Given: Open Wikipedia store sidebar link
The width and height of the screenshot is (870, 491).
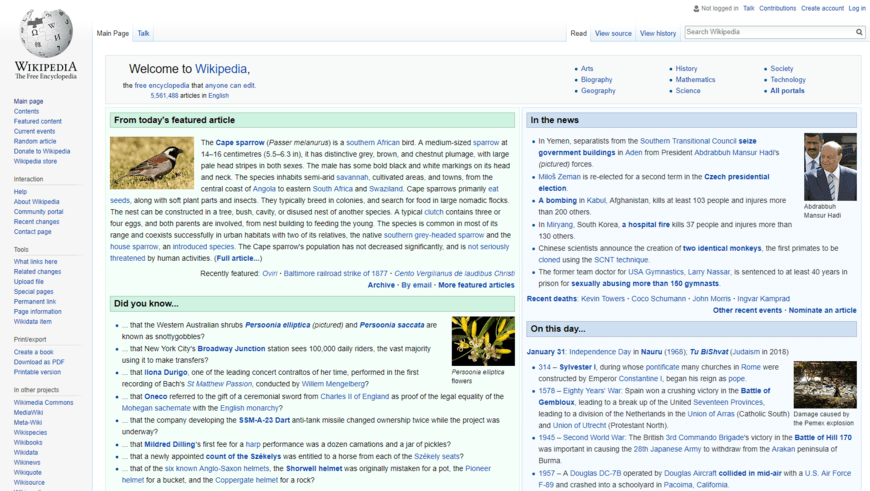Looking at the screenshot, I should (36, 161).
